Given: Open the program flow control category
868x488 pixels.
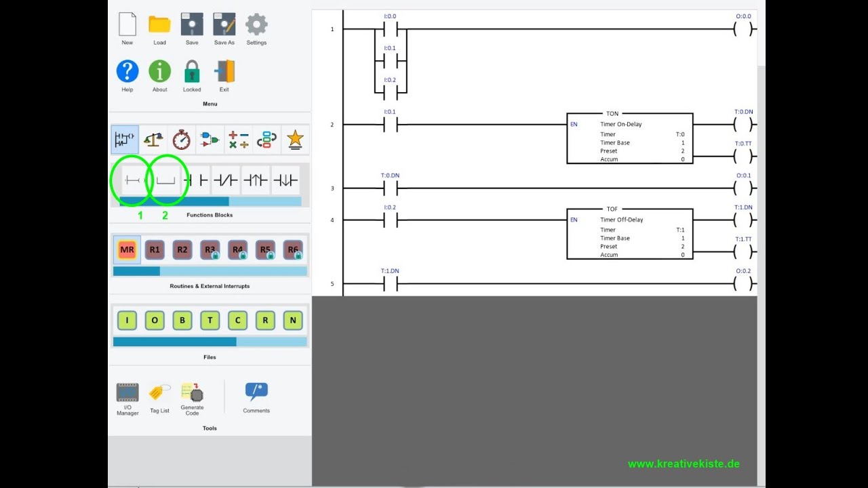Looking at the screenshot, I should point(267,140).
